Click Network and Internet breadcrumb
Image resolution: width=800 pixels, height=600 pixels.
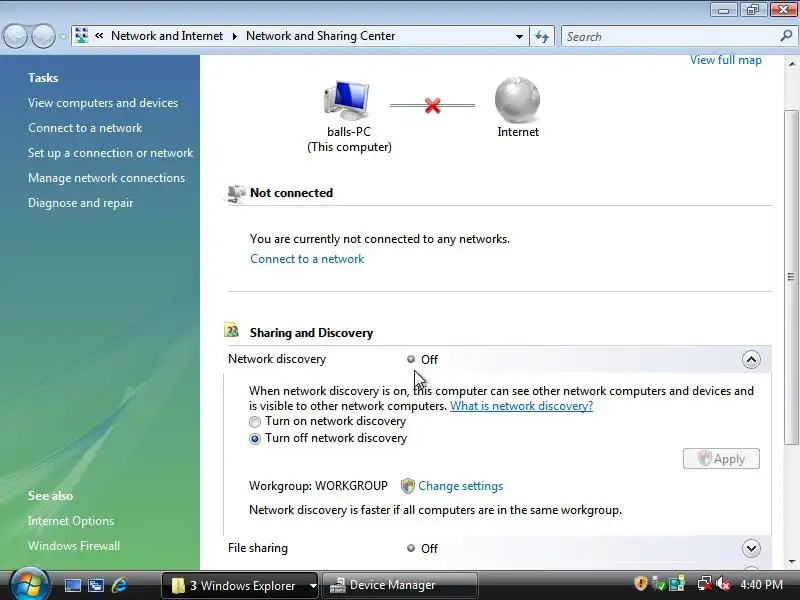click(x=167, y=36)
